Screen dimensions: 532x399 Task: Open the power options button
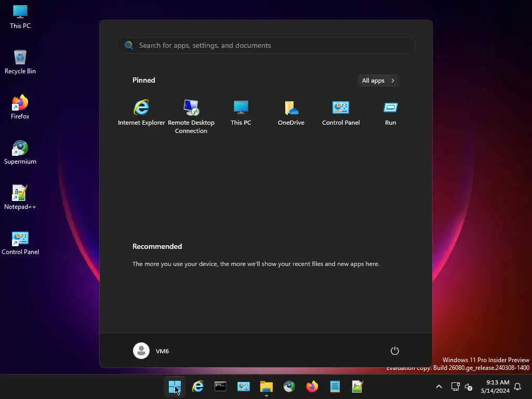click(395, 351)
